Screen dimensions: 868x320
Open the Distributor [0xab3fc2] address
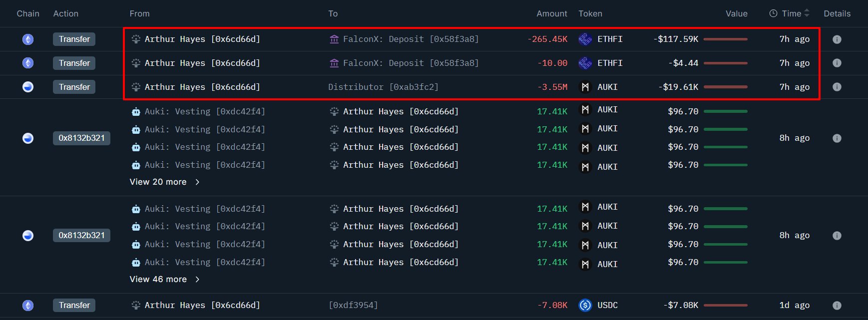(383, 87)
